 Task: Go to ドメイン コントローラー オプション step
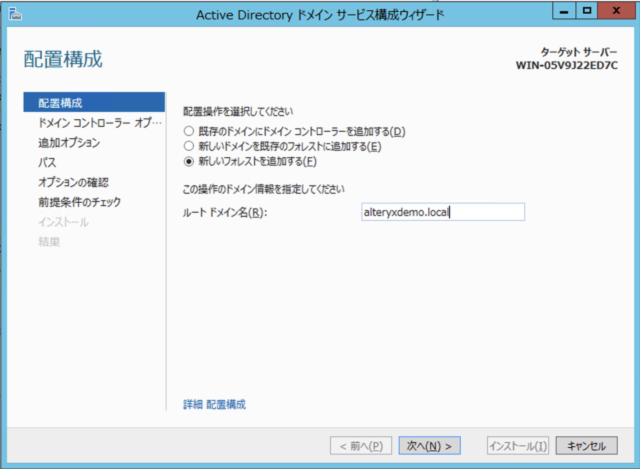(100, 122)
